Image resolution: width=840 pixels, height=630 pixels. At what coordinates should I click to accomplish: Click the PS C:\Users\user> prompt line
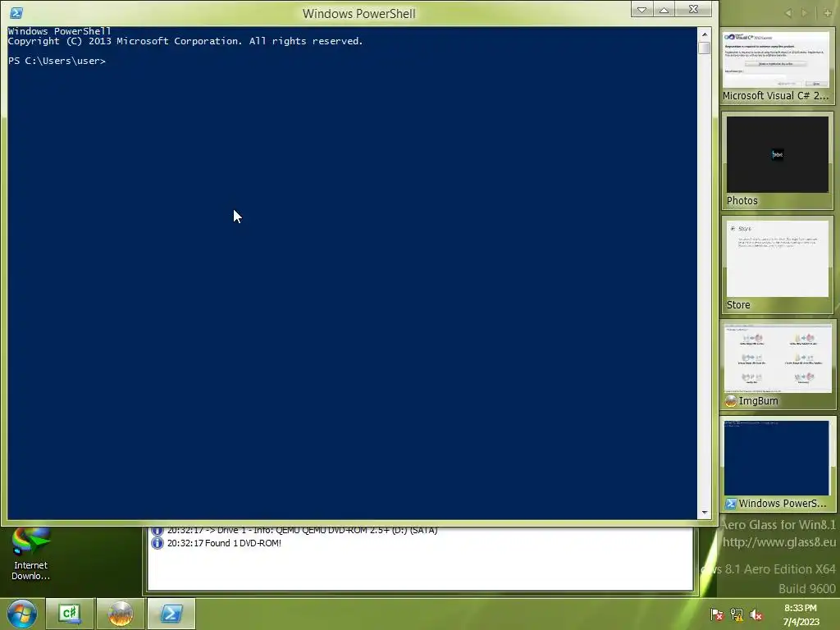pyautogui.click(x=57, y=61)
